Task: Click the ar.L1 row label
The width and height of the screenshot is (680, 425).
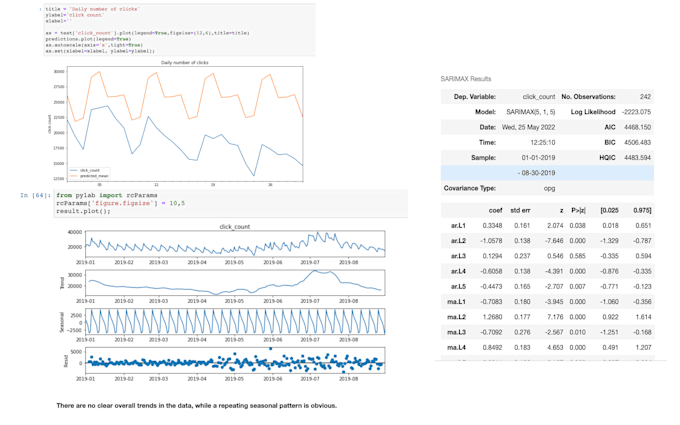Action: (x=458, y=226)
